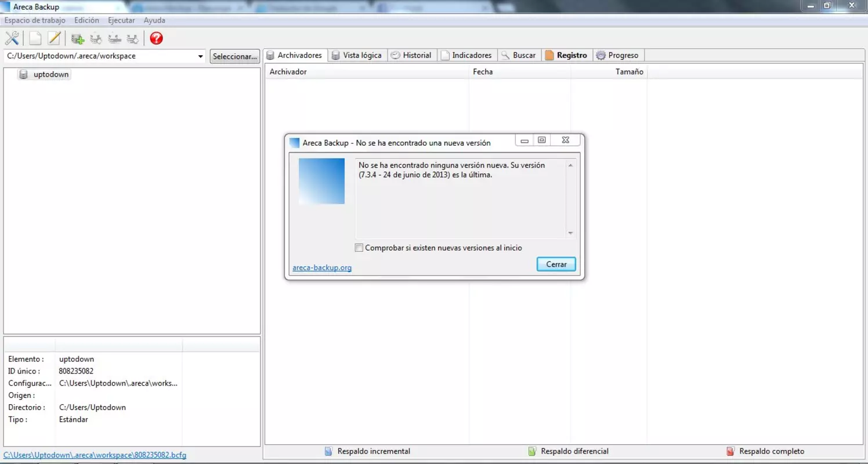868x464 pixels.
Task: Click the first greyed-out database toolbar icon
Action: click(96, 39)
